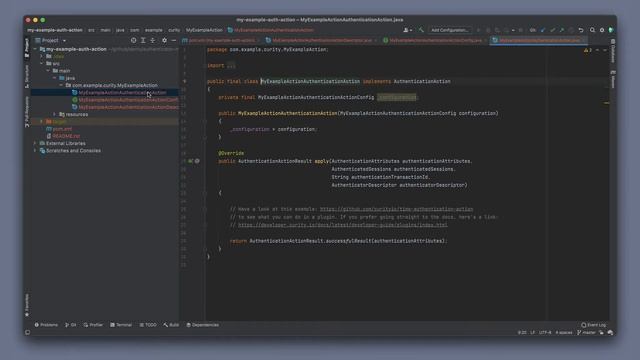Click the LF line separator status entry
The width and height of the screenshot is (640, 360).
[x=532, y=332]
